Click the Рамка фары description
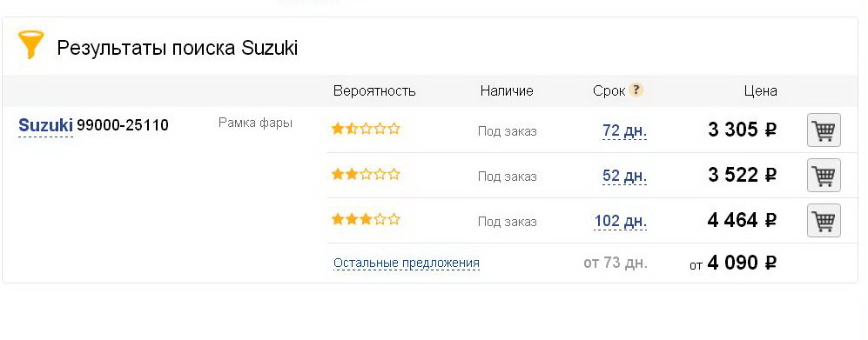Image resolution: width=868 pixels, height=340 pixels. click(255, 123)
